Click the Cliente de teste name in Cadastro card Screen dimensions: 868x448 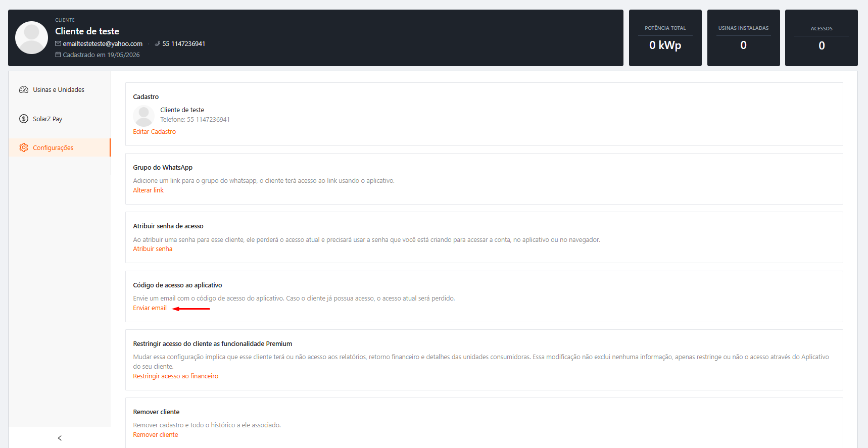point(182,110)
